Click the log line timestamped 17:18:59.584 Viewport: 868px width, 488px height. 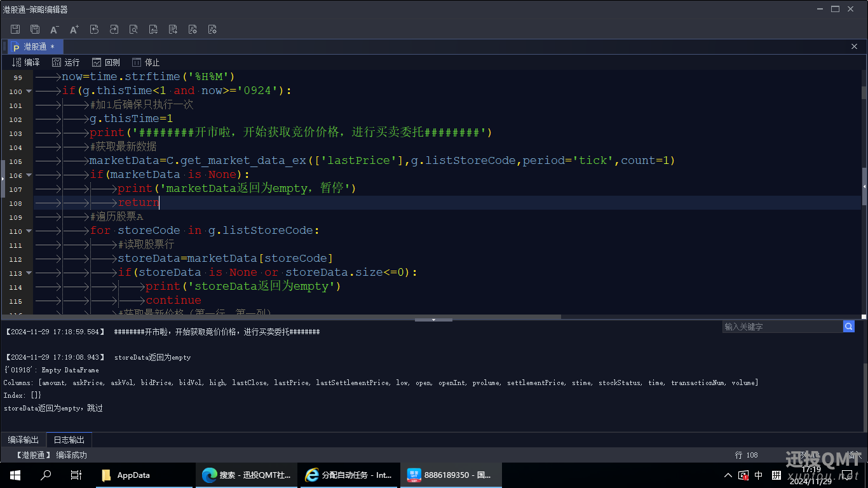[162, 332]
